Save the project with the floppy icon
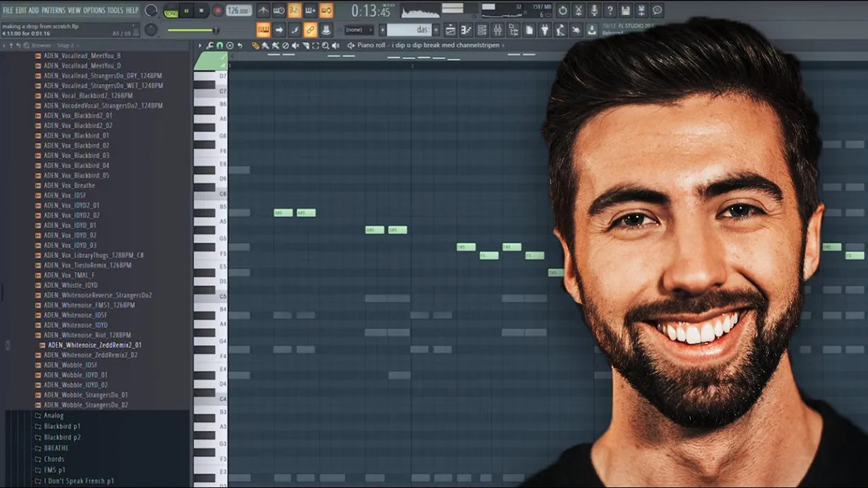This screenshot has height=488, width=868. tap(625, 10)
